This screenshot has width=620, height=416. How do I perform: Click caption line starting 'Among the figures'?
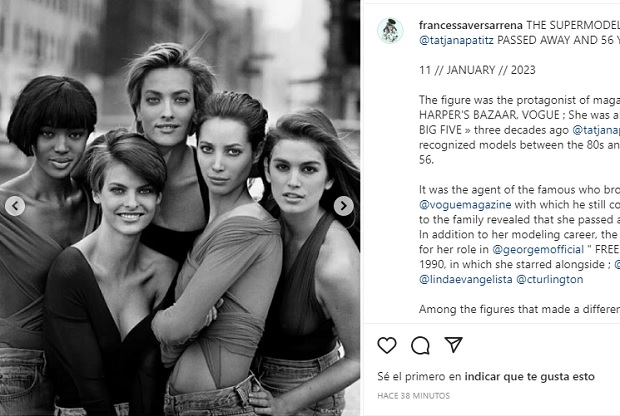click(519, 309)
